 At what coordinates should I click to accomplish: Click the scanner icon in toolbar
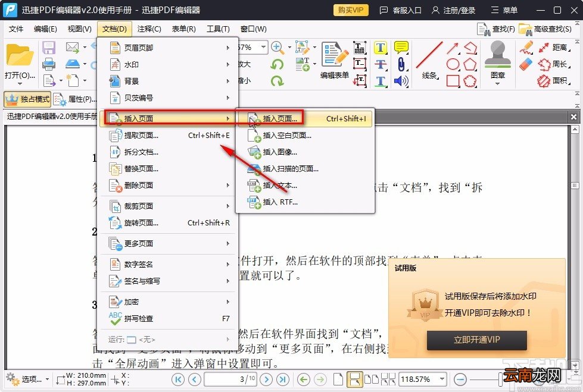(x=73, y=64)
